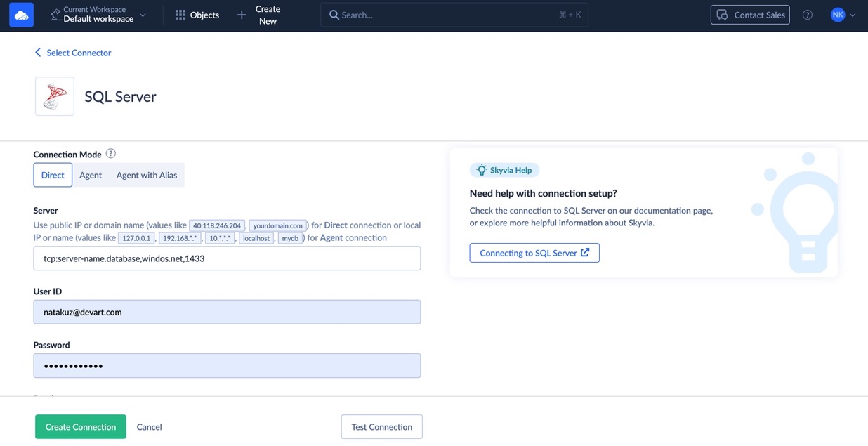Switch to Agent connection mode
The height and width of the screenshot is (446, 868).
click(x=91, y=175)
